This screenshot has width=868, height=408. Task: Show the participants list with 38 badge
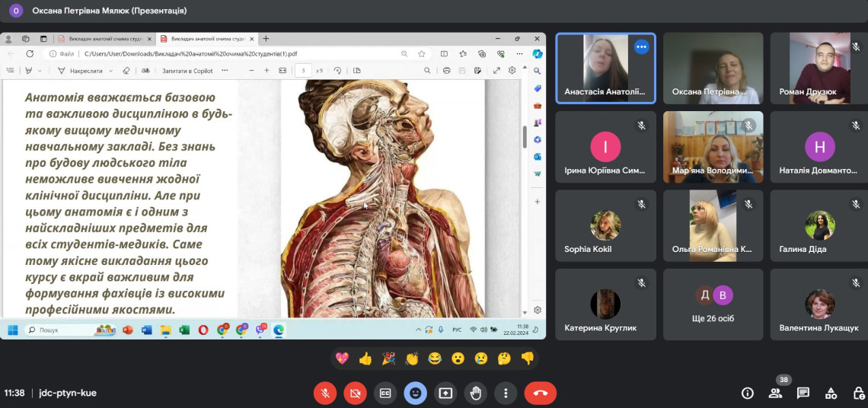click(776, 393)
